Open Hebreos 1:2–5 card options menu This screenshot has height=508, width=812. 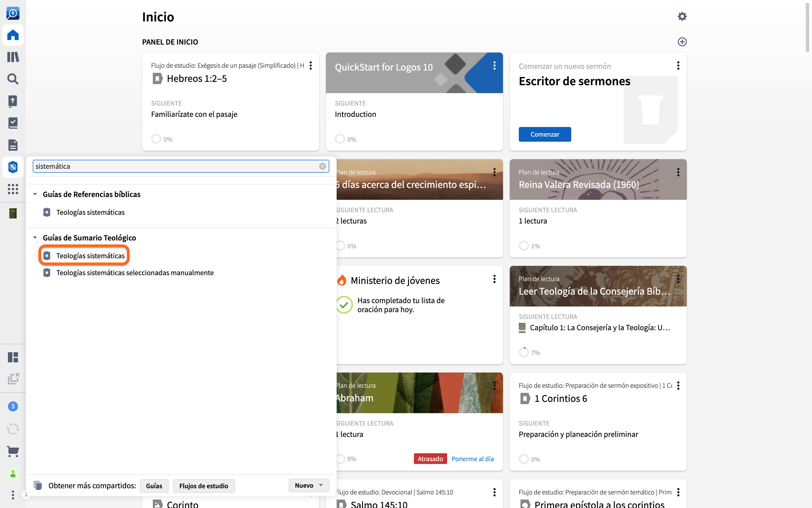311,65
